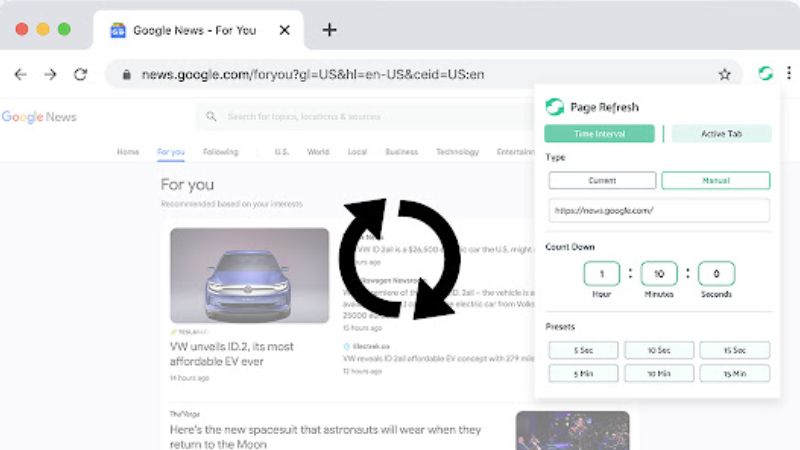The height and width of the screenshot is (450, 800).
Task: Click the lock icon in the address bar
Action: (x=127, y=74)
